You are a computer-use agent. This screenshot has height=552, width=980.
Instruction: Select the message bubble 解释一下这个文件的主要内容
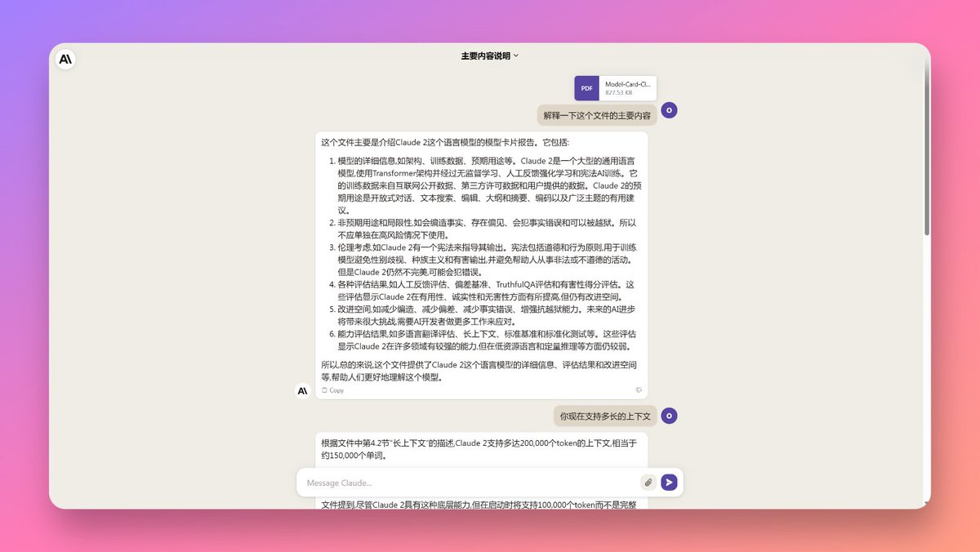point(597,116)
